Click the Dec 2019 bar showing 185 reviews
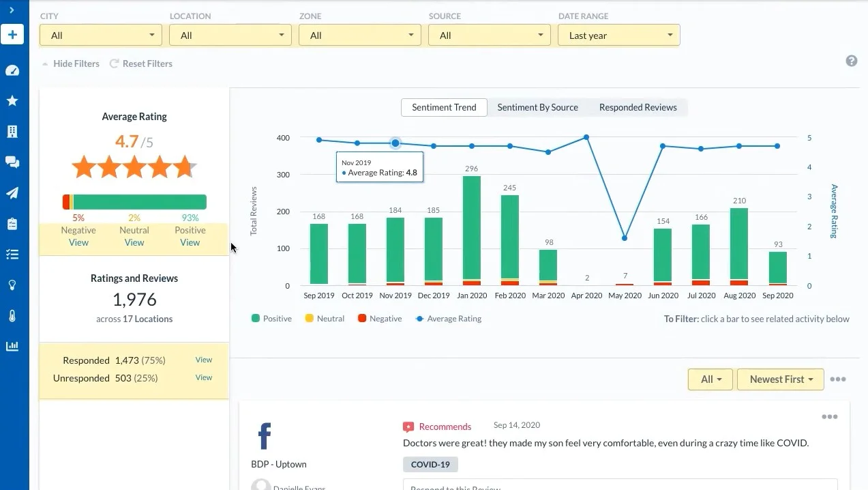The width and height of the screenshot is (868, 490). [434, 251]
